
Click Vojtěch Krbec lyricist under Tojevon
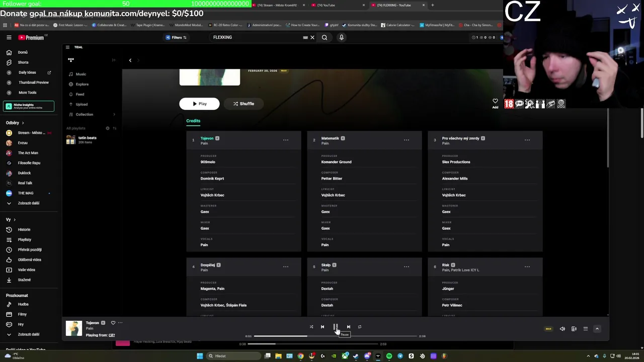tap(212, 195)
